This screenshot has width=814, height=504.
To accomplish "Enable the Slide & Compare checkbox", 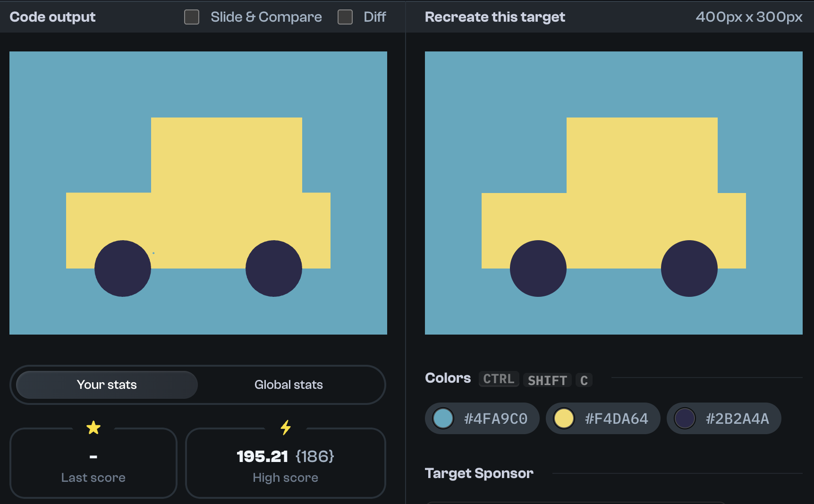I will [x=192, y=17].
